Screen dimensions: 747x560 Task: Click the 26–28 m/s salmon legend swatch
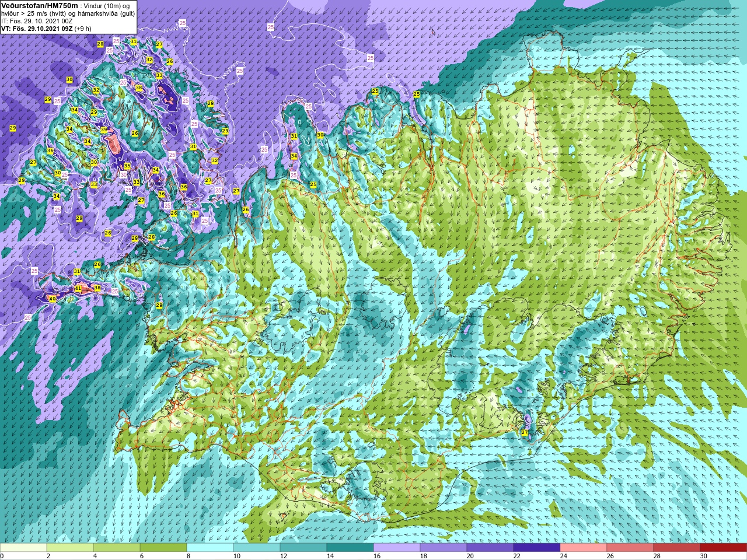click(630, 548)
